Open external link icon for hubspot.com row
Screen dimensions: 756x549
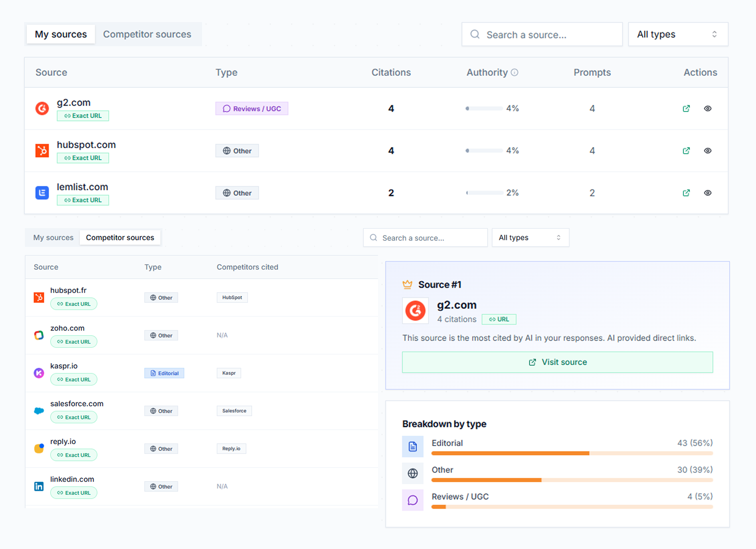pyautogui.click(x=686, y=151)
